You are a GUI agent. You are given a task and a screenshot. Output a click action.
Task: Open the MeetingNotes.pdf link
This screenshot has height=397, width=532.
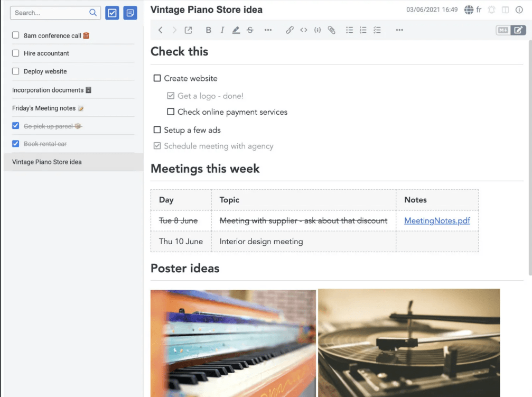click(437, 220)
